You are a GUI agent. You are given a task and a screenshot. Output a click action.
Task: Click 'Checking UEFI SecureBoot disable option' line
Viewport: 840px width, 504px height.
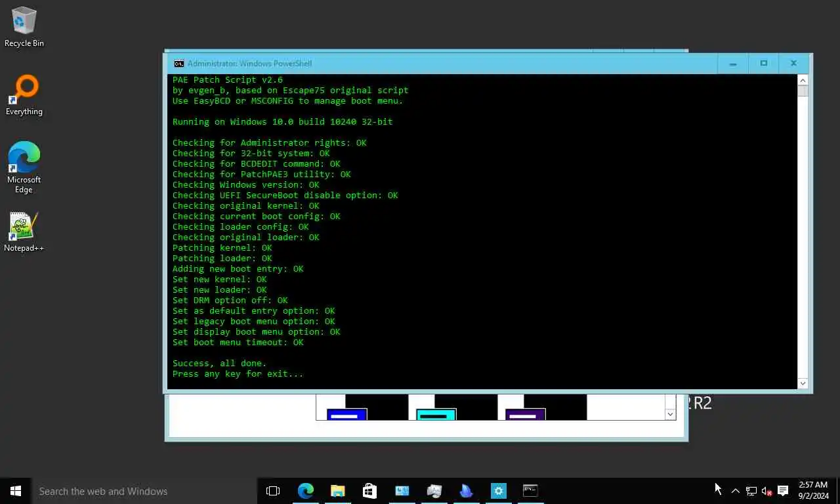(285, 196)
